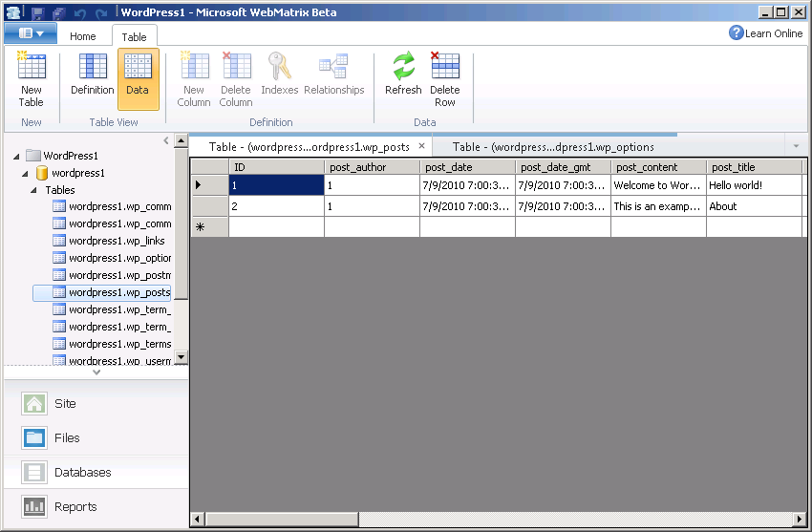812x532 pixels.
Task: Click the WebMatrix app icon in title bar
Action: click(x=14, y=12)
